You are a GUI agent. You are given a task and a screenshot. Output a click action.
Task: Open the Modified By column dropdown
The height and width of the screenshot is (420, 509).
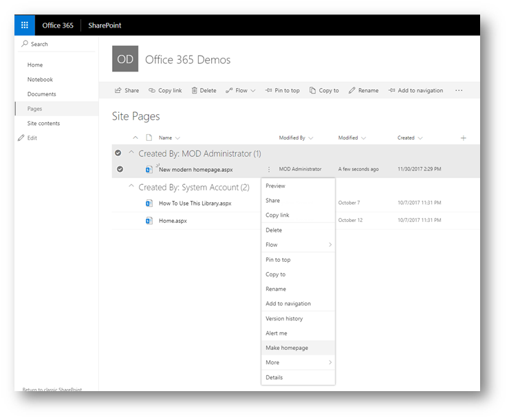point(311,138)
